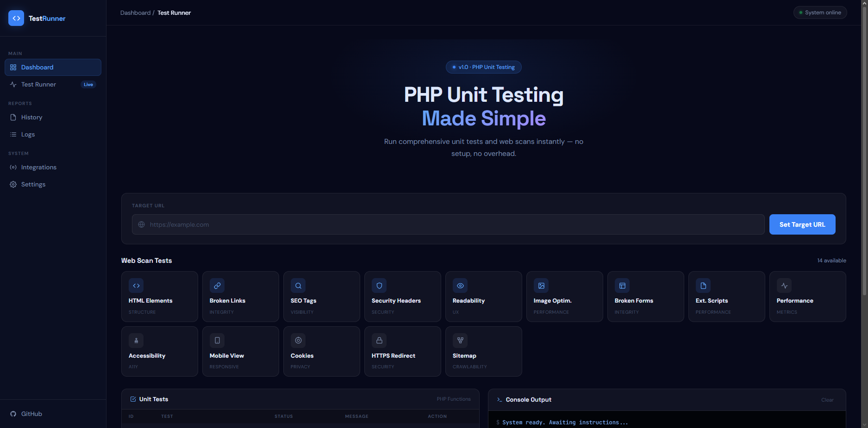Click the HTML Elements code icon
This screenshot has height=428, width=868.
tap(136, 285)
